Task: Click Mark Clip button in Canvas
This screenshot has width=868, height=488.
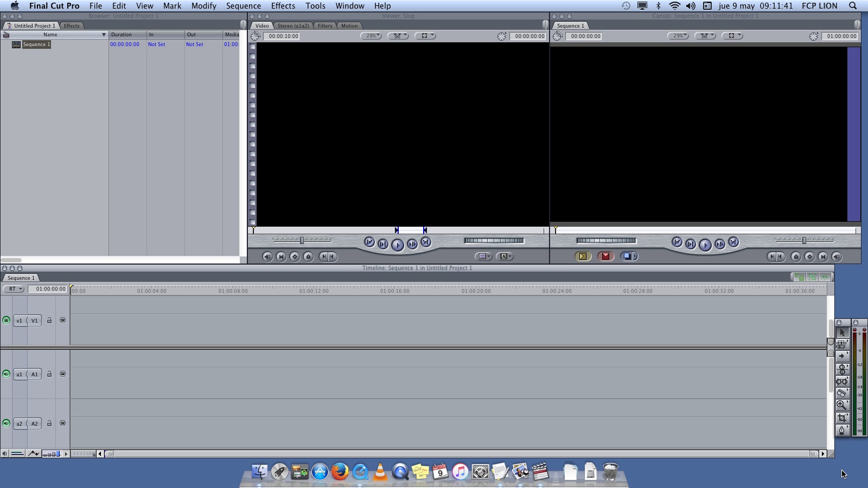Action: 823,257
